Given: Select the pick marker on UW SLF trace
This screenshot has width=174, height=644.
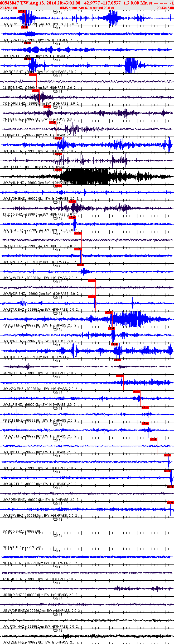Looking at the screenshot, I should pos(137,392).
